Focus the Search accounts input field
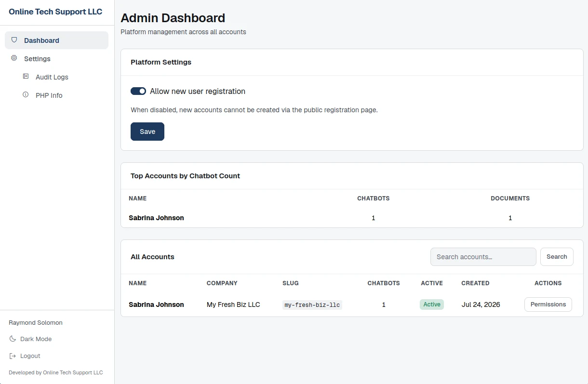 [483, 257]
